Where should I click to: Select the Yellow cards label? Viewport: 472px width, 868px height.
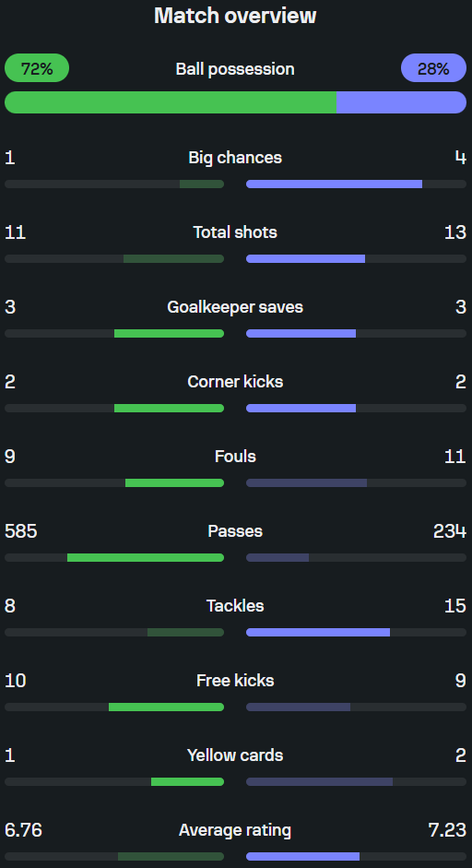point(235,755)
